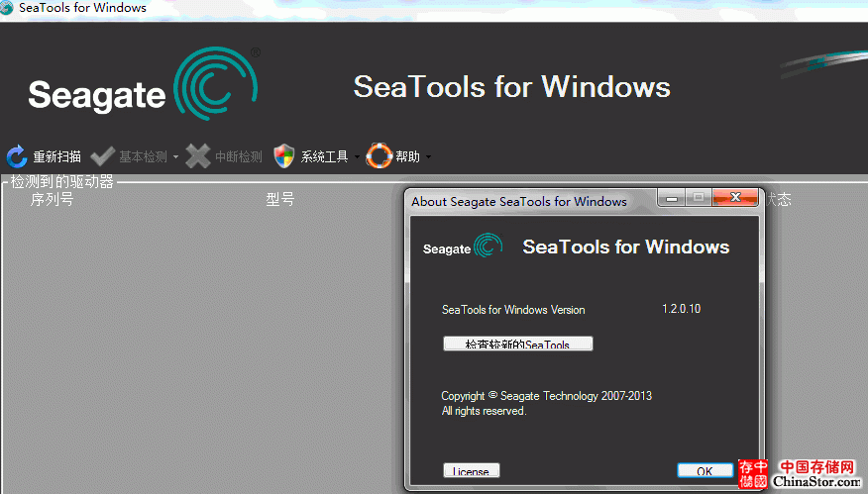Click the grey checkmark basic test icon
Image resolution: width=868 pixels, height=494 pixels.
point(102,156)
